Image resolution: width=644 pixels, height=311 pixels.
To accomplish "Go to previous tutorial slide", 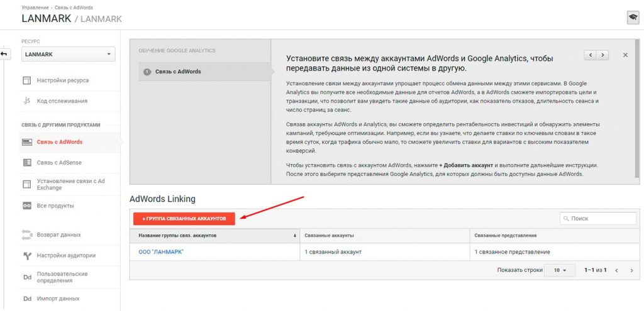I will point(590,55).
